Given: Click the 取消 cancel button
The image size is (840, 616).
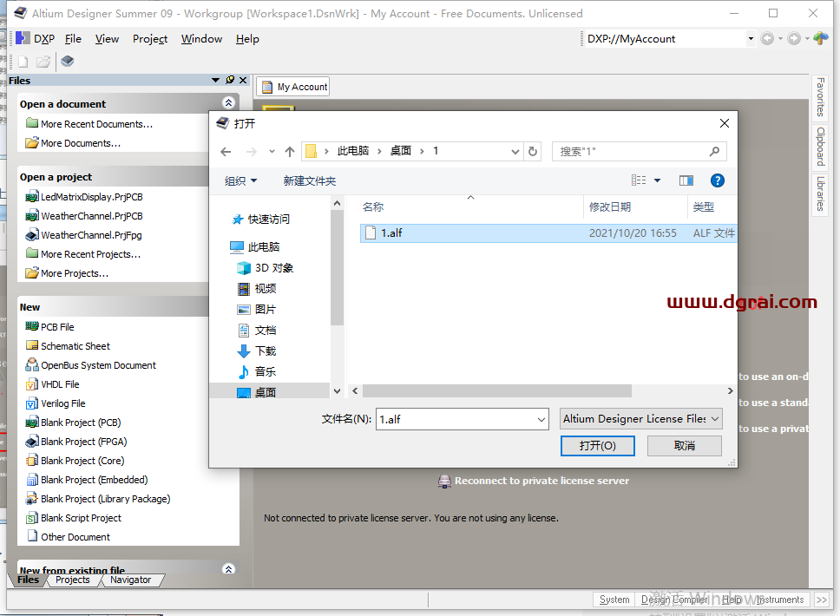Looking at the screenshot, I should tap(684, 446).
